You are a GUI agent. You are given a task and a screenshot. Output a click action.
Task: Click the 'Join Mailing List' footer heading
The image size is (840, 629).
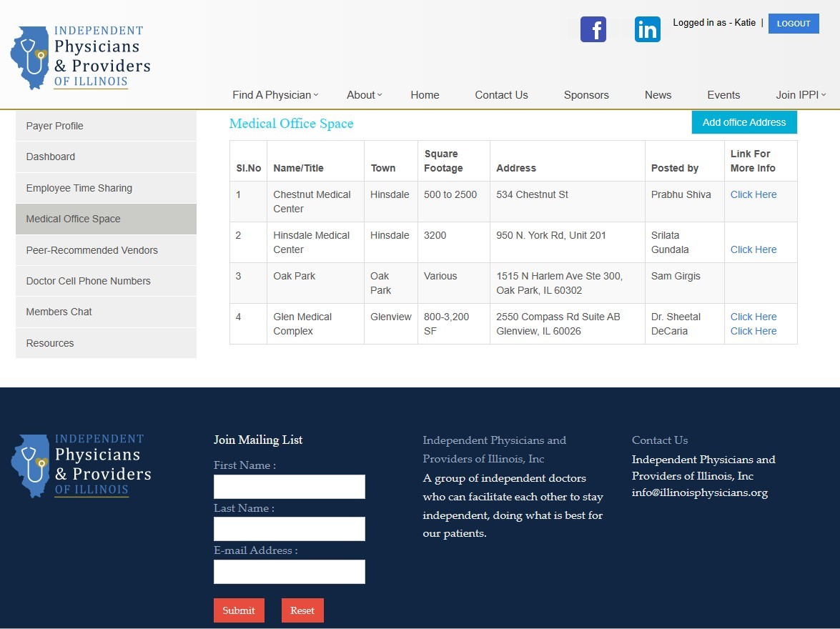pos(258,440)
